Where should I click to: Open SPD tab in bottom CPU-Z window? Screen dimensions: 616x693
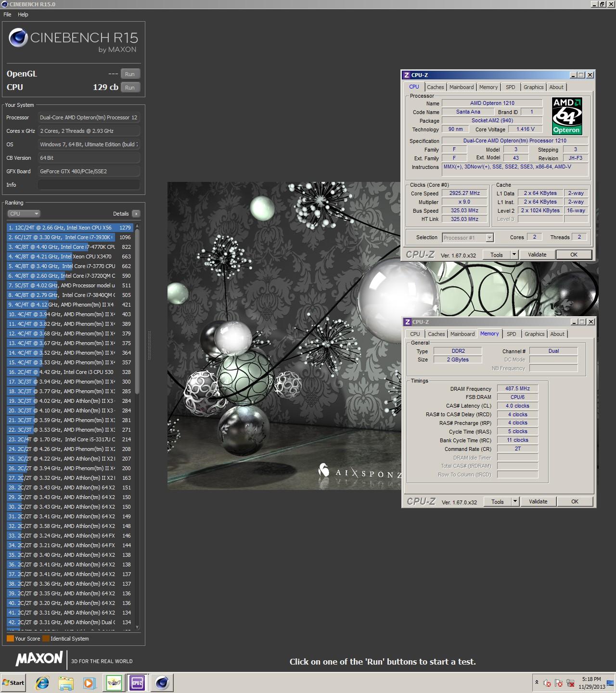point(512,334)
